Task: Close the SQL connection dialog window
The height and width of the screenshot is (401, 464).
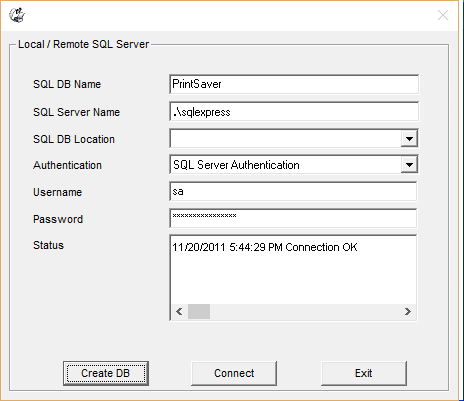Action: [x=443, y=15]
